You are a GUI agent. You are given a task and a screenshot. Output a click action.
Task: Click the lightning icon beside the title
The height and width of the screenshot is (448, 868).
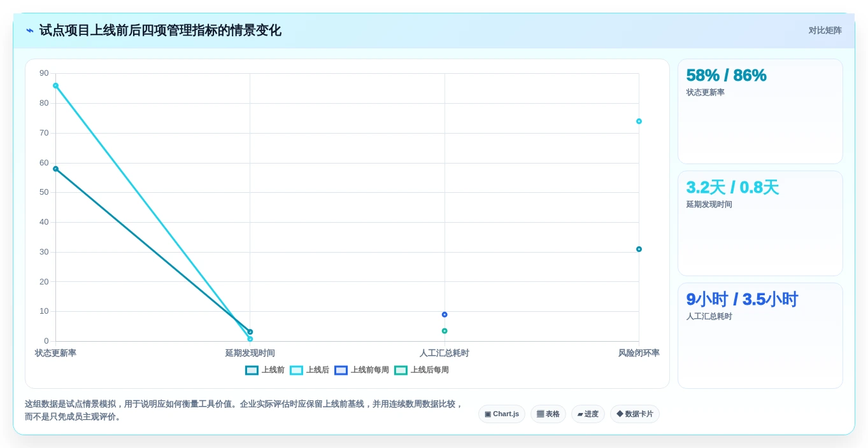pos(29,31)
